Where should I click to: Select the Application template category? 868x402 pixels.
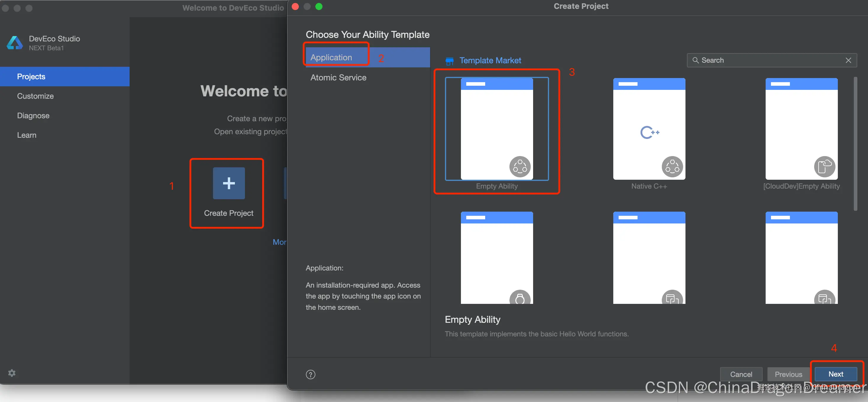pyautogui.click(x=368, y=57)
